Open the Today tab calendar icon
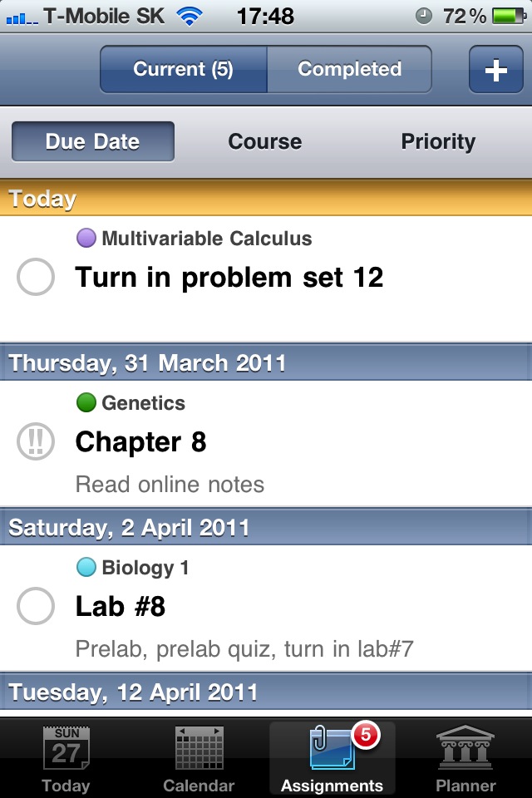The height and width of the screenshot is (798, 532). (66, 749)
